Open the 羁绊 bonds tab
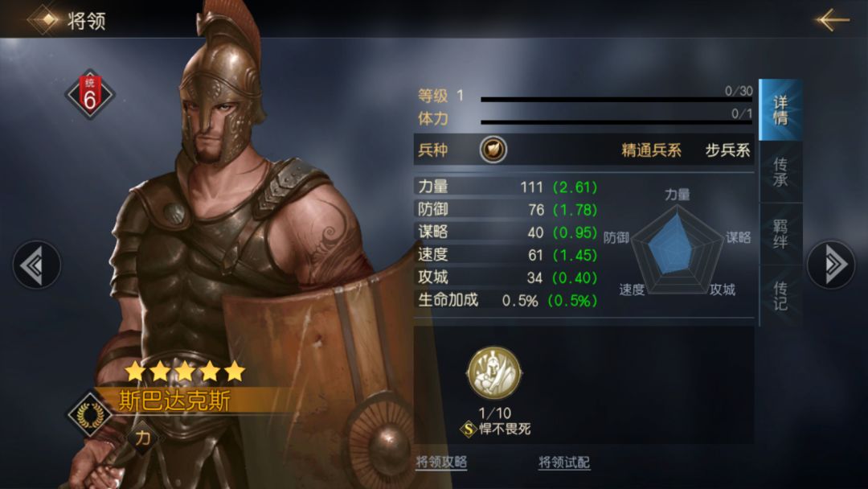The width and height of the screenshot is (868, 489). 780,234
